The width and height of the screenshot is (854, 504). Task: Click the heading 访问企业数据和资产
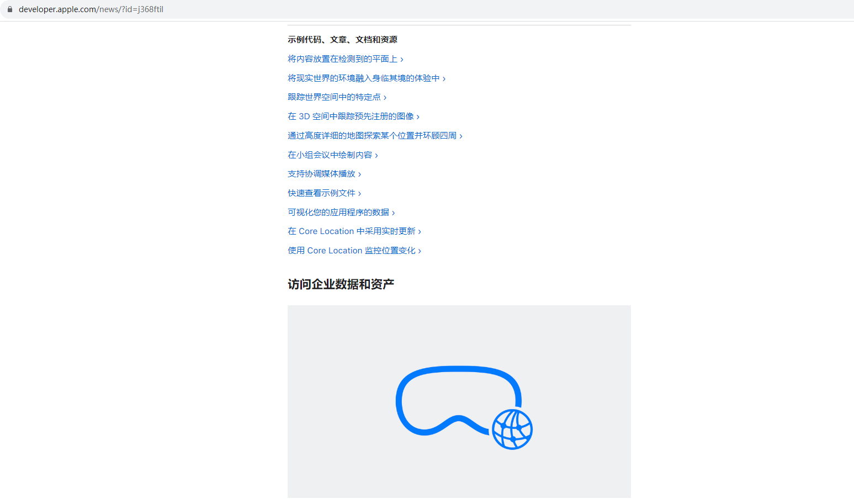(x=341, y=284)
